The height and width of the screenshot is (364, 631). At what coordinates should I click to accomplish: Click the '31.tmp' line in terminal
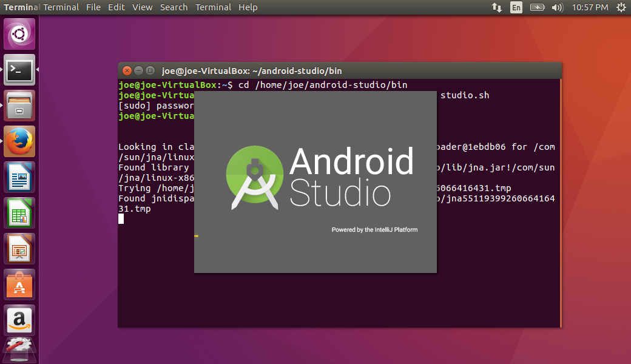(135, 209)
